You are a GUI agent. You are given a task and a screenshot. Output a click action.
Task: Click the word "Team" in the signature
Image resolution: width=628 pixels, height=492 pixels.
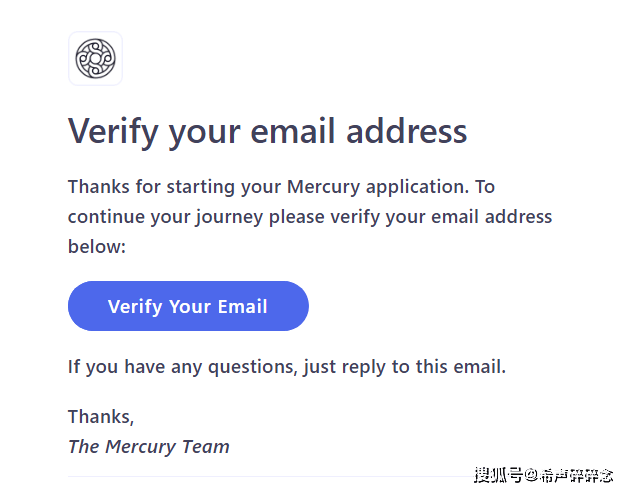(x=204, y=446)
